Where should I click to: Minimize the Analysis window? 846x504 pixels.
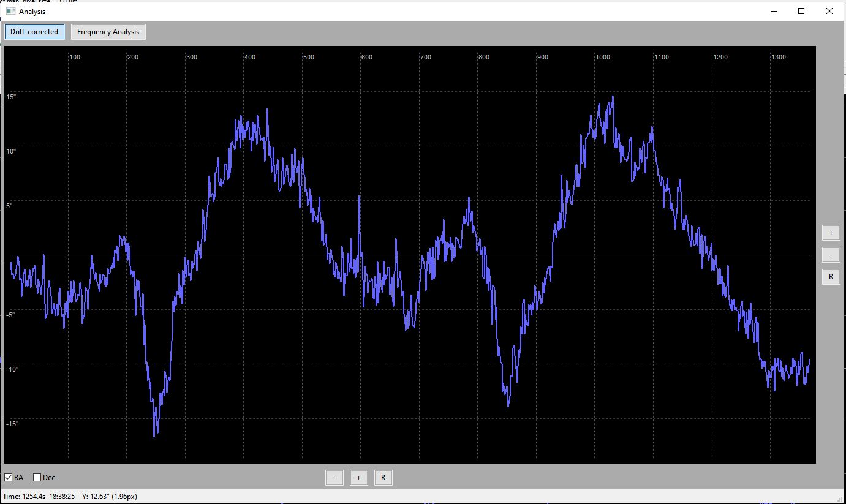tap(774, 11)
